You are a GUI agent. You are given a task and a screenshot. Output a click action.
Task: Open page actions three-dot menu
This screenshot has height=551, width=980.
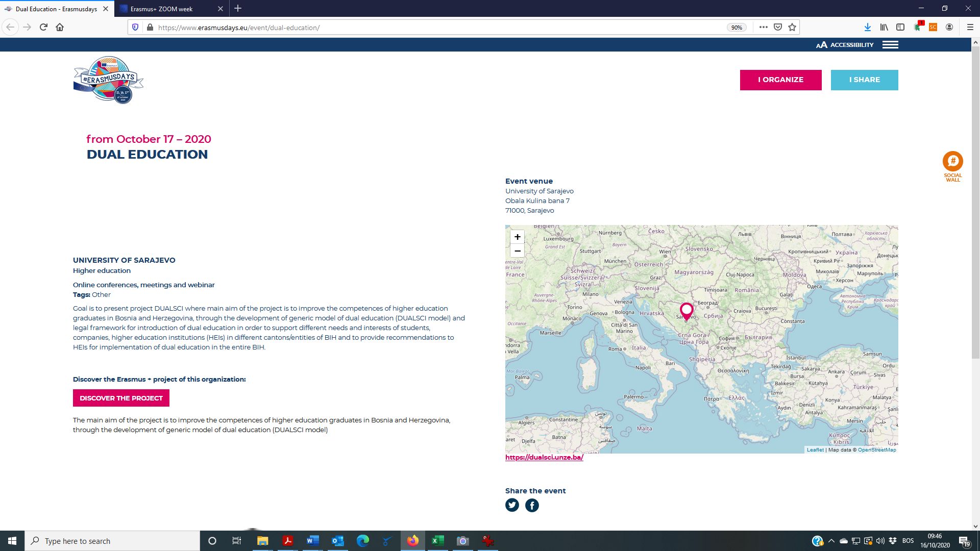[763, 28]
